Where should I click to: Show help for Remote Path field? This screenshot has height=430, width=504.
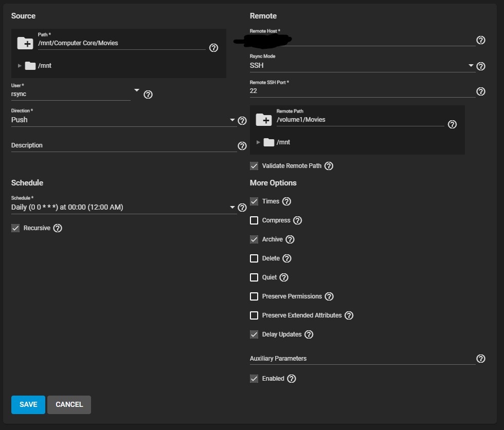452,124
